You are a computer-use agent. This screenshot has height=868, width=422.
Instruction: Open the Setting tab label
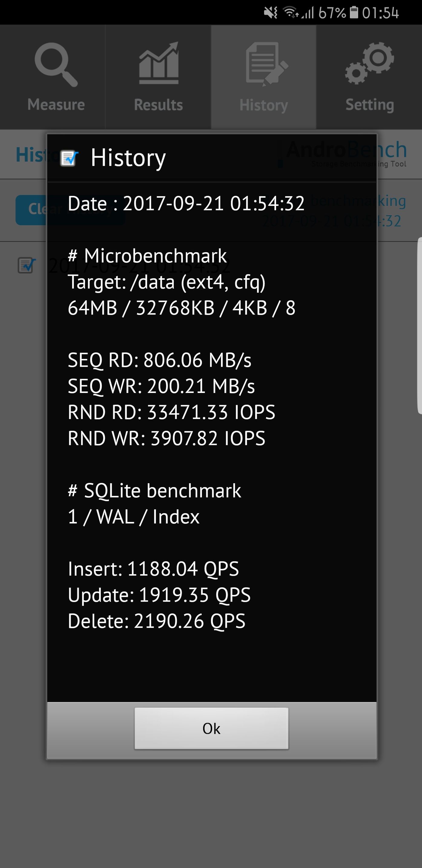click(x=369, y=105)
